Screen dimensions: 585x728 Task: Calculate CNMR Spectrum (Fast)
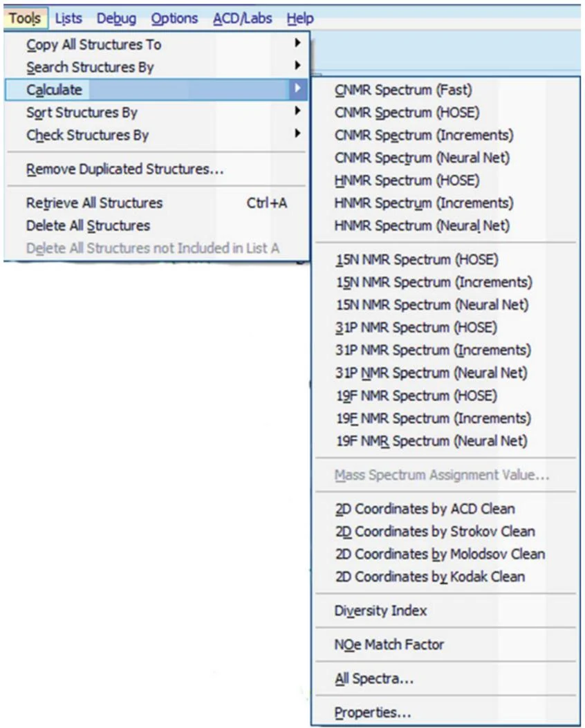[x=446, y=90]
